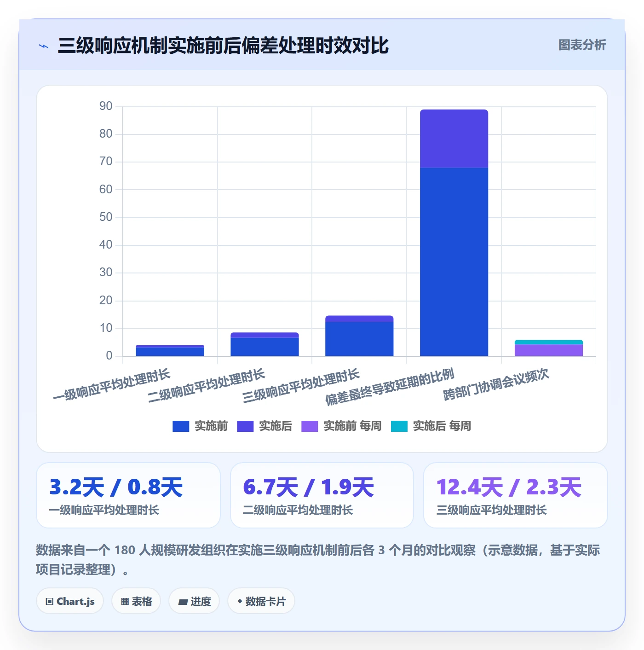Click the 二级响应平均处理时长 blue bar
The image size is (644, 650).
(x=264, y=347)
